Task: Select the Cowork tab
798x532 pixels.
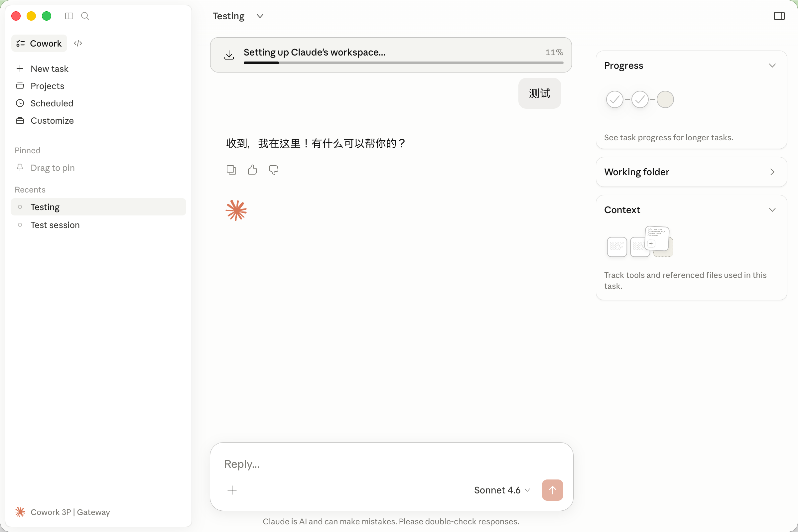Action: pos(39,43)
